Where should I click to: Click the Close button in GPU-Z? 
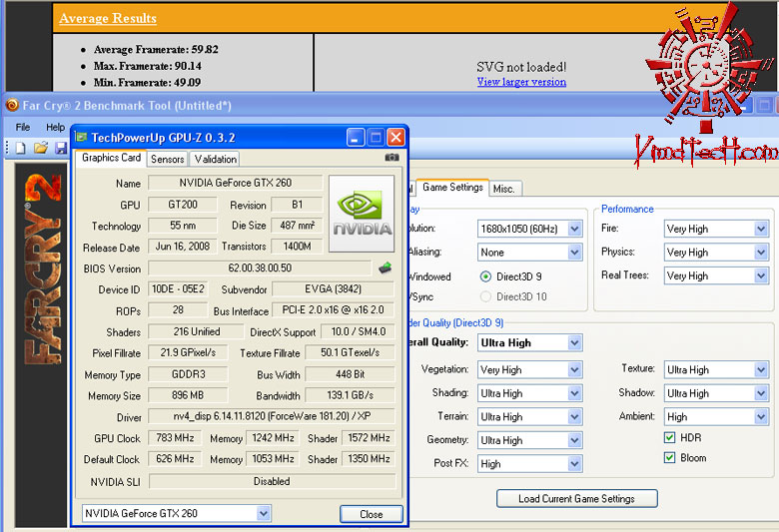[372, 514]
